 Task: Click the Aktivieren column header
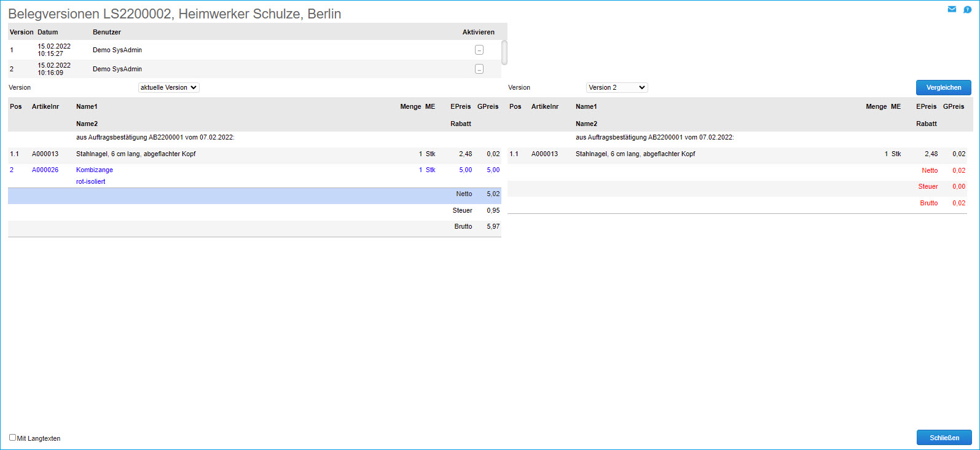coord(478,32)
